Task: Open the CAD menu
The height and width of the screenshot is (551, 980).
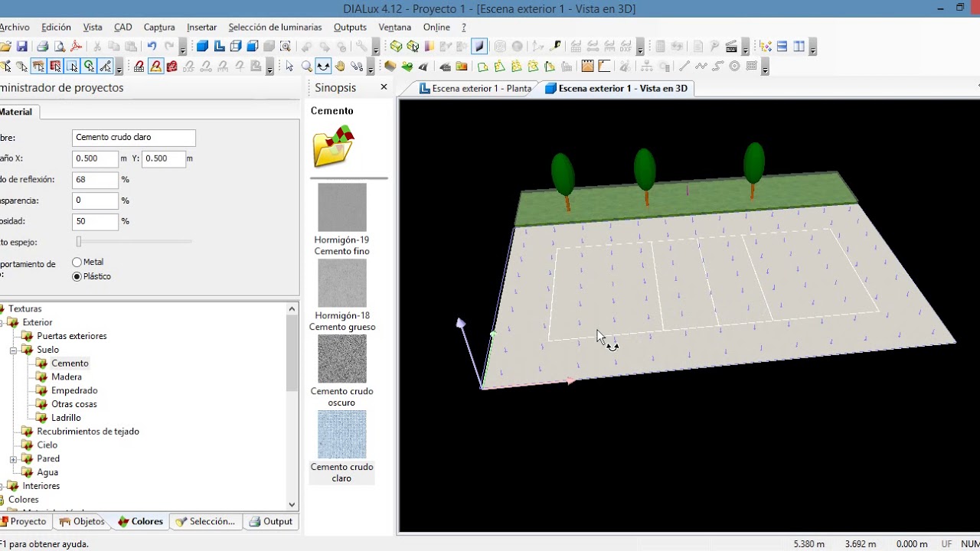Action: coord(122,27)
